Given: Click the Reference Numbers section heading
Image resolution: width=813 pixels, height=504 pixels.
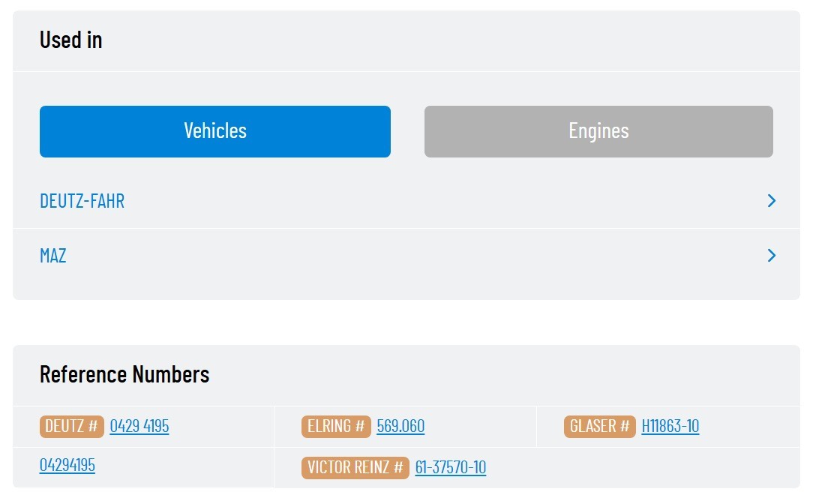Looking at the screenshot, I should coord(124,374).
